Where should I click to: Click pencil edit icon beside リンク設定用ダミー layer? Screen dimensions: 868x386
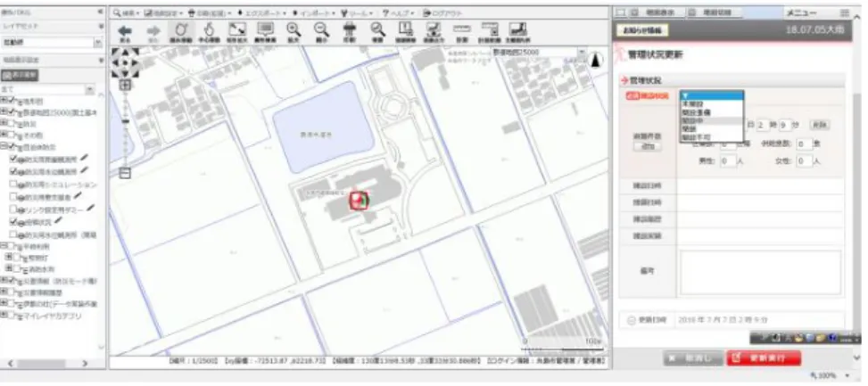point(90,209)
